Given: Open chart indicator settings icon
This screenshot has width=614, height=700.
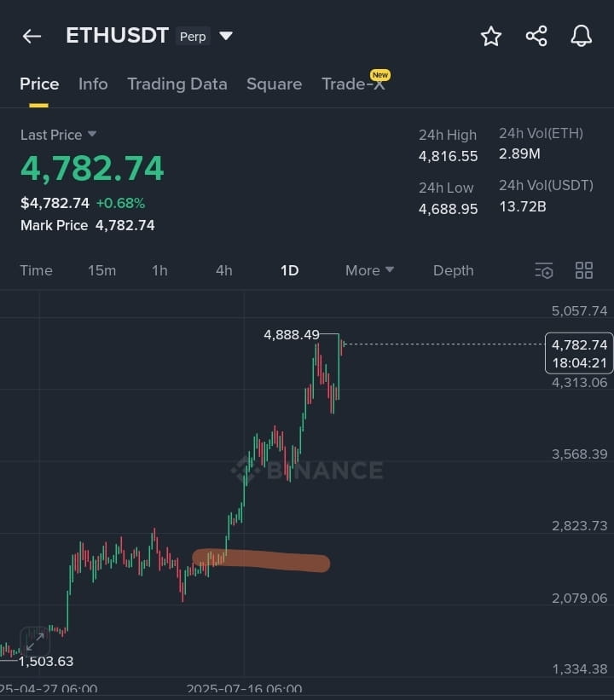Looking at the screenshot, I should [x=543, y=270].
